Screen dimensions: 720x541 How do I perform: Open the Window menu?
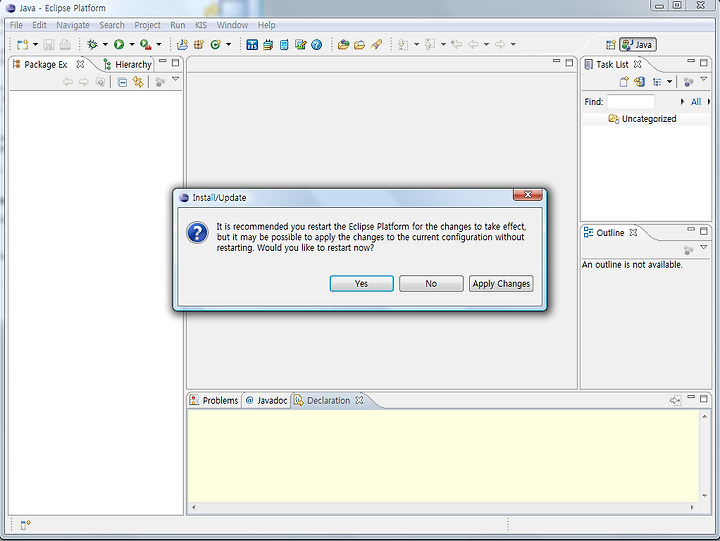point(232,25)
